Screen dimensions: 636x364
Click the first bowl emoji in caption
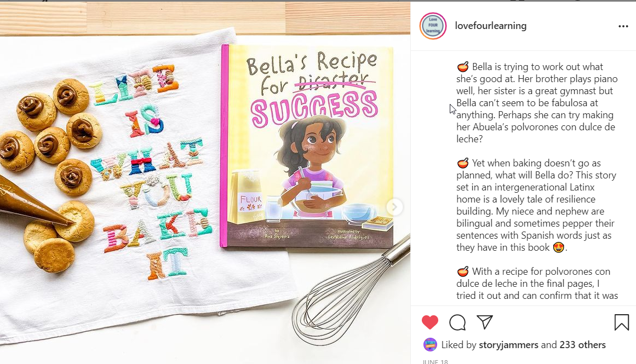pyautogui.click(x=463, y=66)
